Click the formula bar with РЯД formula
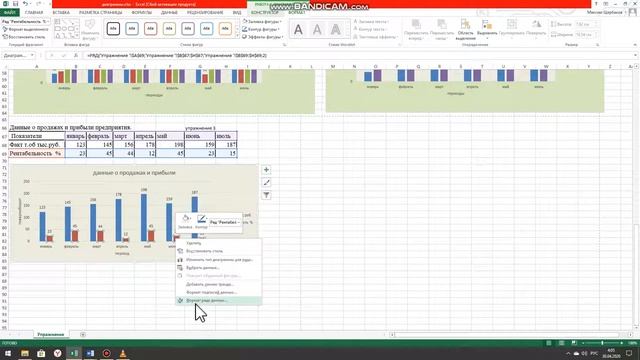Screen dimensions: 640x360 359,56
